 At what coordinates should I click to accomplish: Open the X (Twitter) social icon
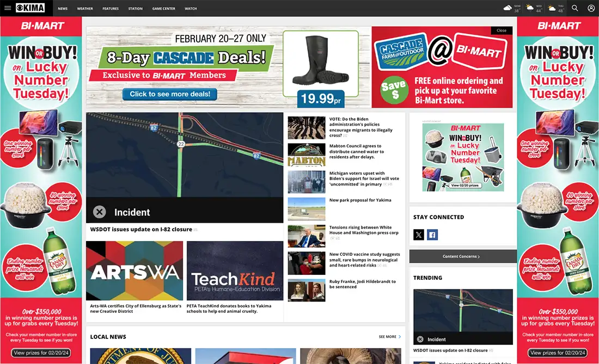[419, 235]
